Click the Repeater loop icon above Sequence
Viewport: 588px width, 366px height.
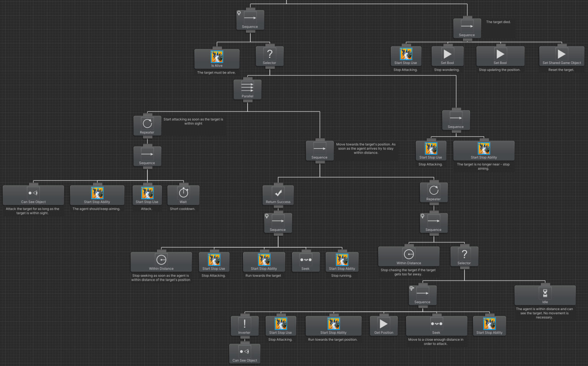tap(147, 123)
